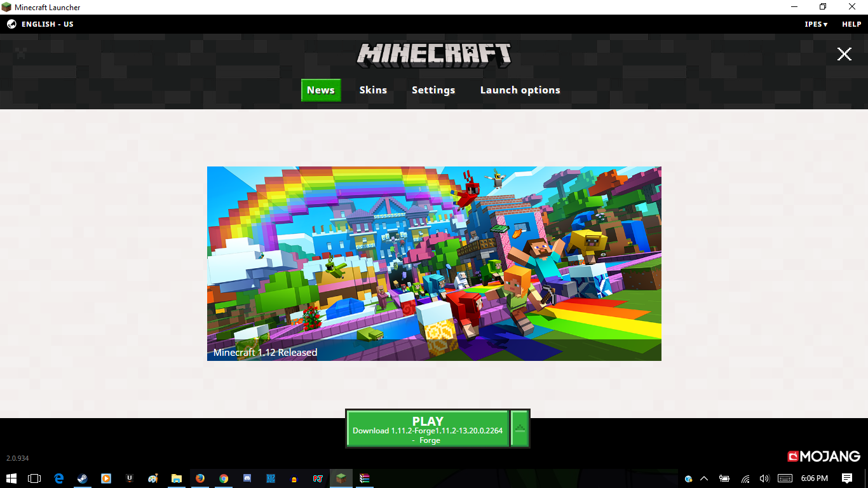Open the paint palette taskbar app

153,478
